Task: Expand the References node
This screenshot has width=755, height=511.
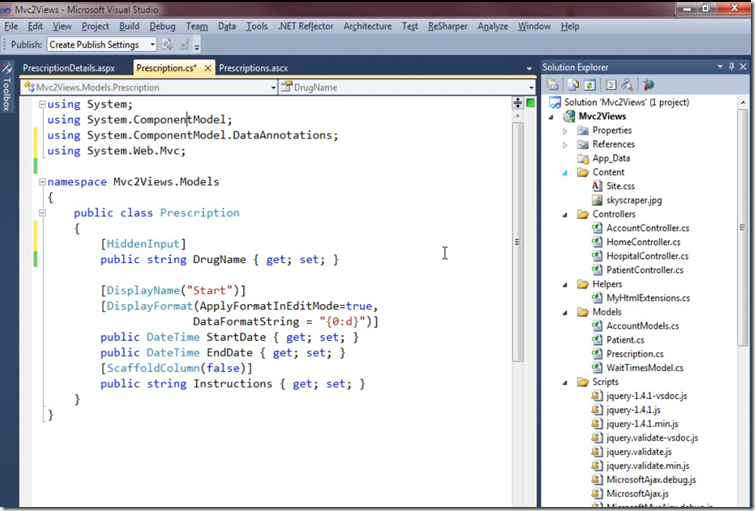Action: (x=565, y=144)
